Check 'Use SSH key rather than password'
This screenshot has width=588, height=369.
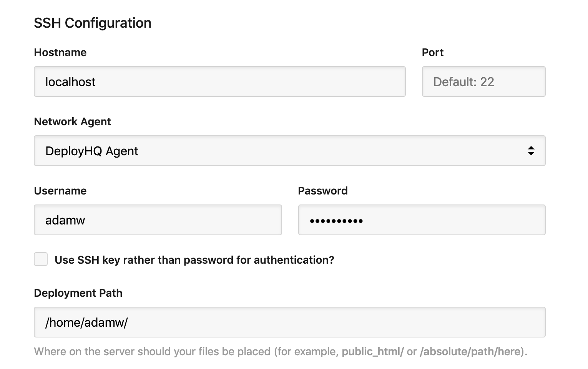[40, 259]
